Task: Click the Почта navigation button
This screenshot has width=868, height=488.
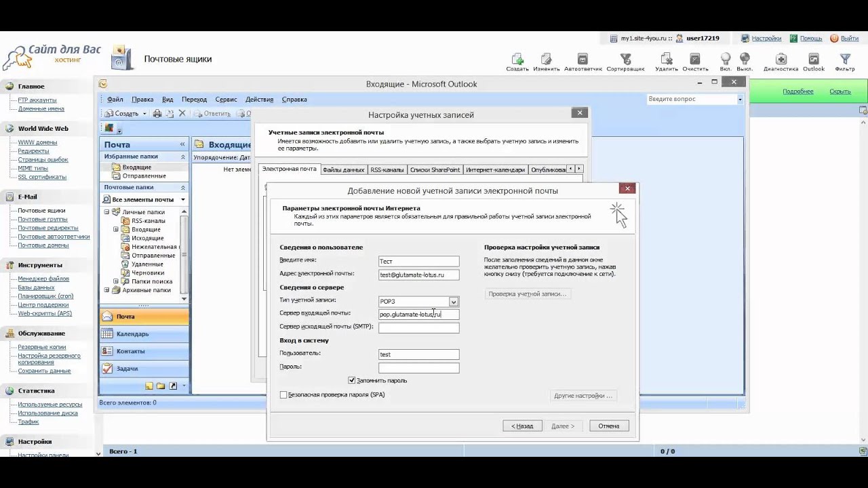Action: [x=144, y=317]
